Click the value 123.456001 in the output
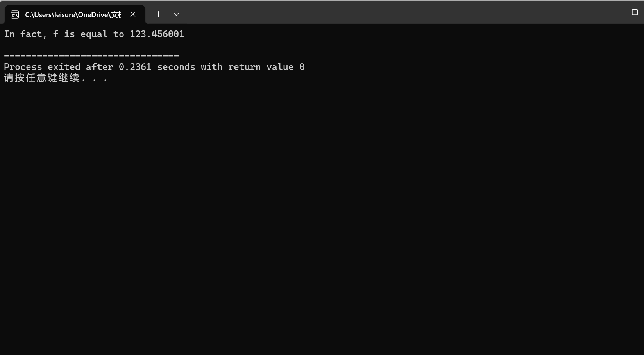This screenshot has width=644, height=355. tap(157, 34)
